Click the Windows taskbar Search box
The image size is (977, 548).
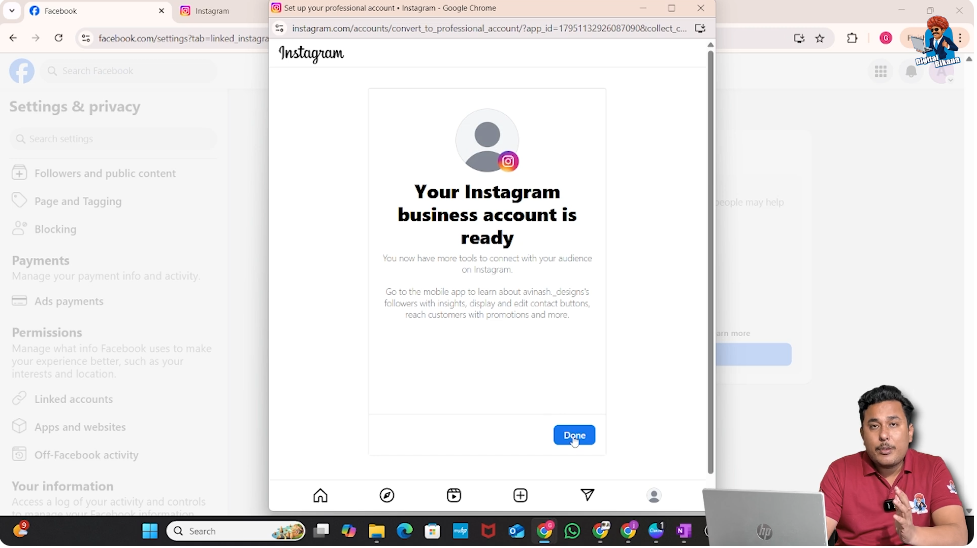tap(236, 532)
